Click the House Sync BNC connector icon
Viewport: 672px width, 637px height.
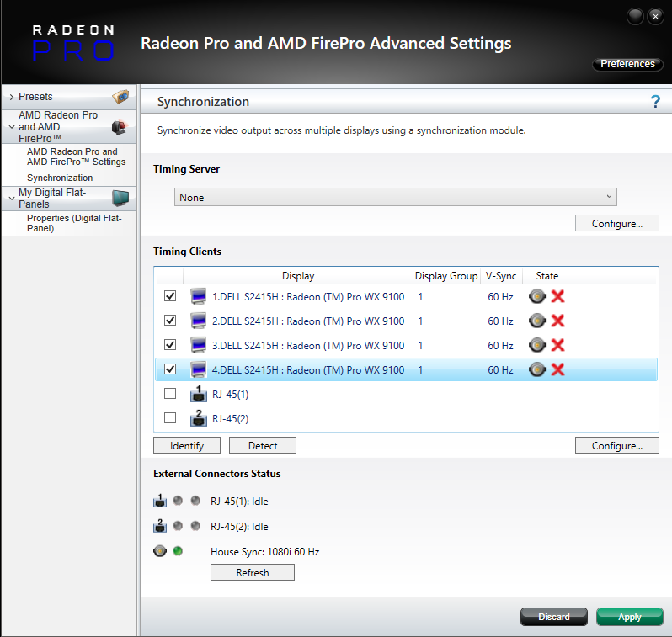[160, 551]
